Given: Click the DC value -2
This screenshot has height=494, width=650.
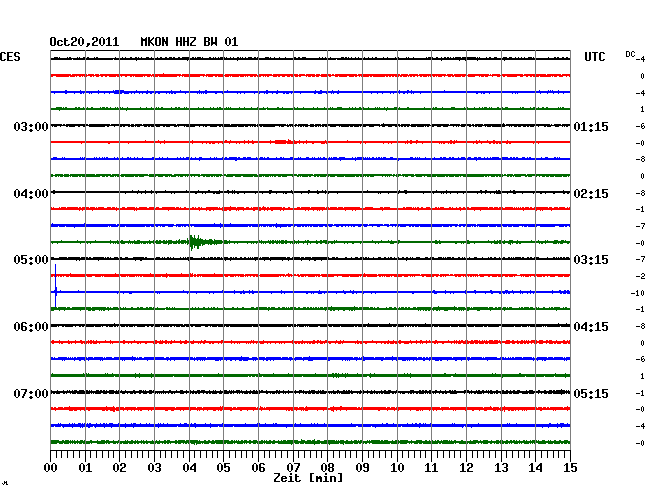Looking at the screenshot, I should 640,276.
